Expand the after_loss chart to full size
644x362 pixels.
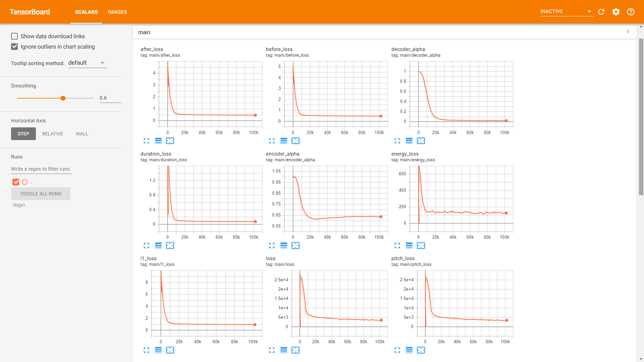tap(147, 141)
